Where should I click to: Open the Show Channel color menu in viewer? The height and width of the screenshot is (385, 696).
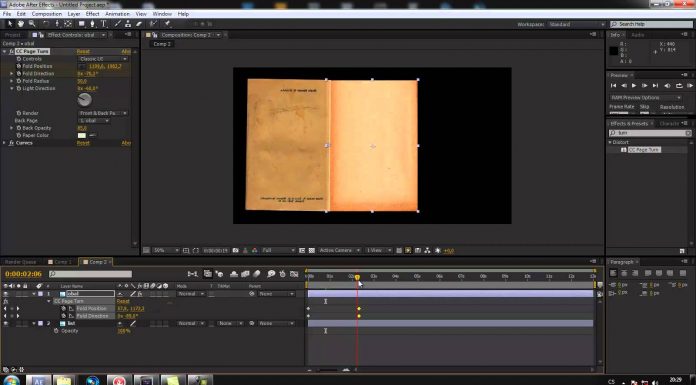(x=254, y=250)
